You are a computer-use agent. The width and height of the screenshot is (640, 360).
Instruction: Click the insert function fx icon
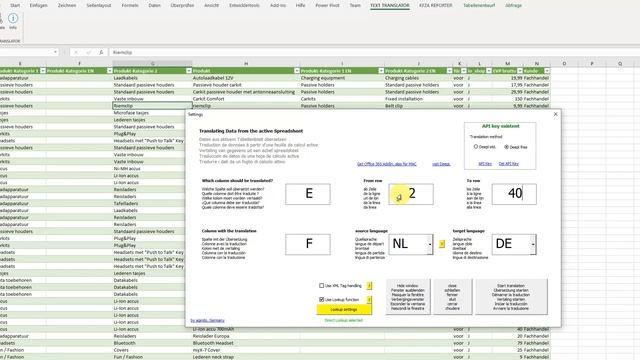[x=101, y=52]
